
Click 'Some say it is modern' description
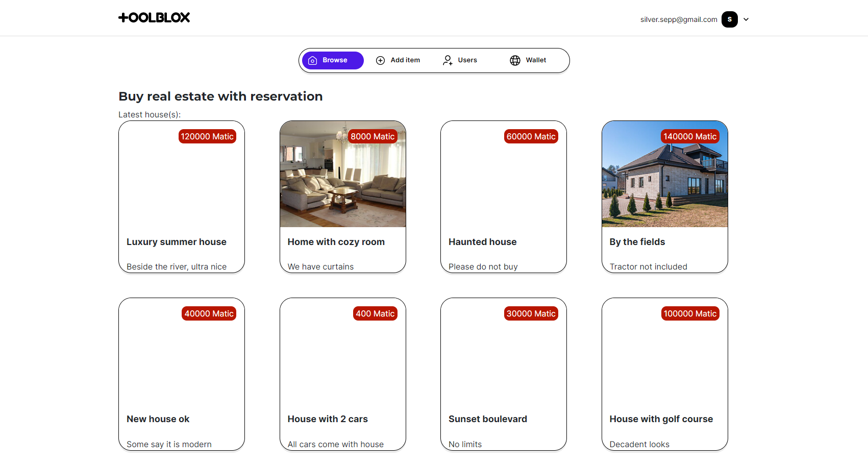coord(169,444)
